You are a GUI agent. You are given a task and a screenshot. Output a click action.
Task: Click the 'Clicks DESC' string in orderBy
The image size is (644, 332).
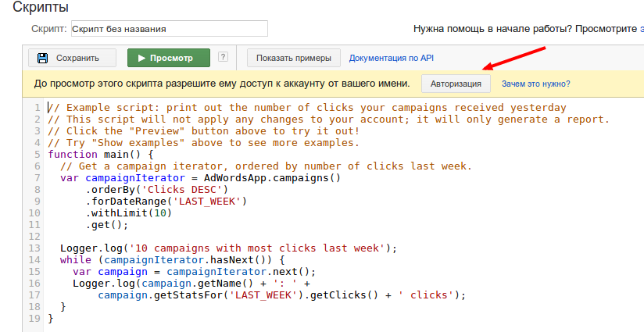coord(180,189)
